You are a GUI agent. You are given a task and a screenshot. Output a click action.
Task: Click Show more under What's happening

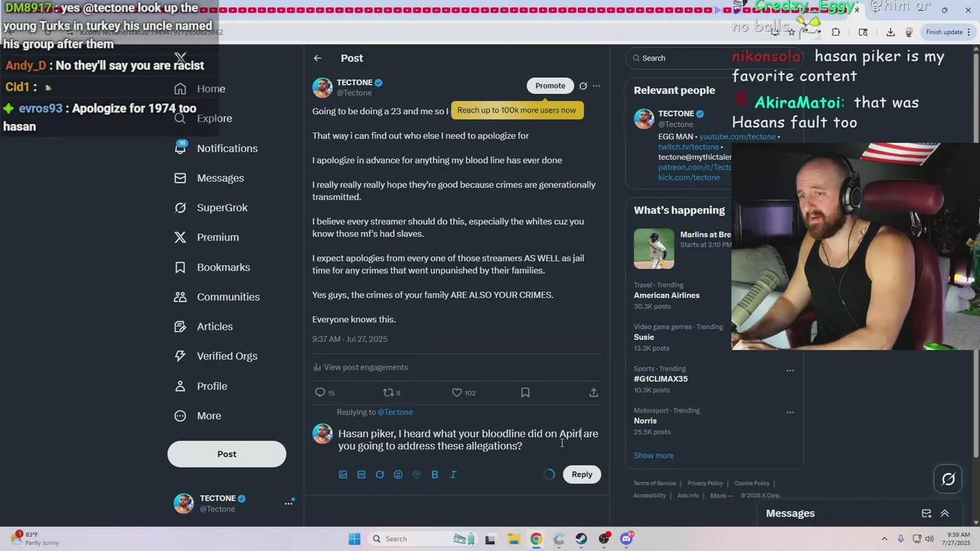[x=654, y=455]
